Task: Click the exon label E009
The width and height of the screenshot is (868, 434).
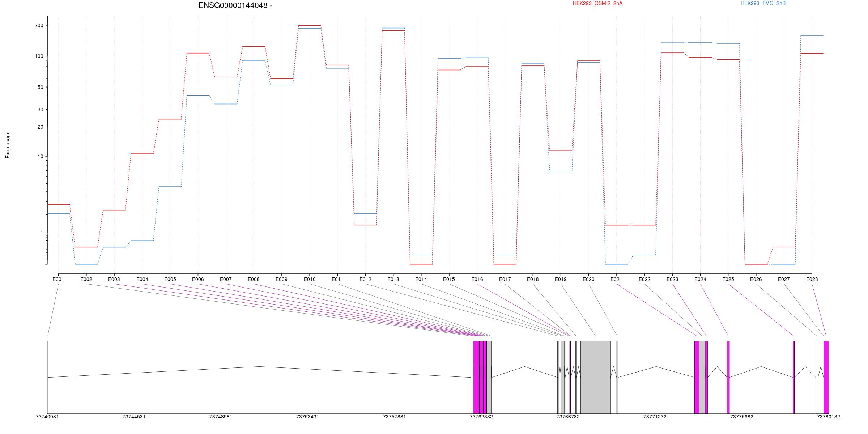Action: (281, 279)
